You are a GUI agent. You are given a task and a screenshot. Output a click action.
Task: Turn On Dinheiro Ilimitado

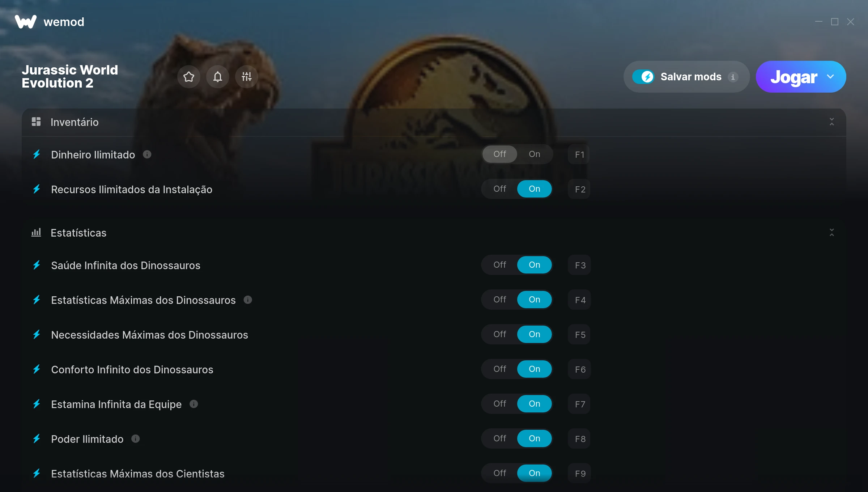(x=535, y=154)
